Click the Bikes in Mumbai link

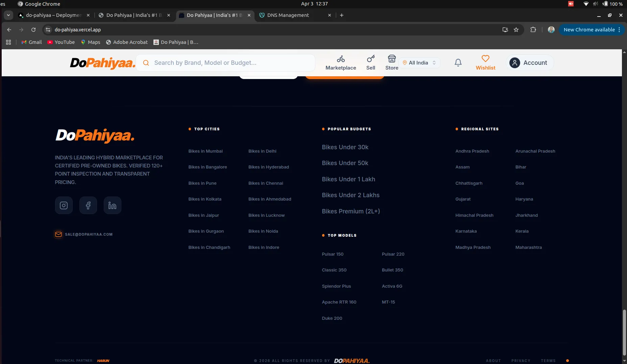[206, 151]
